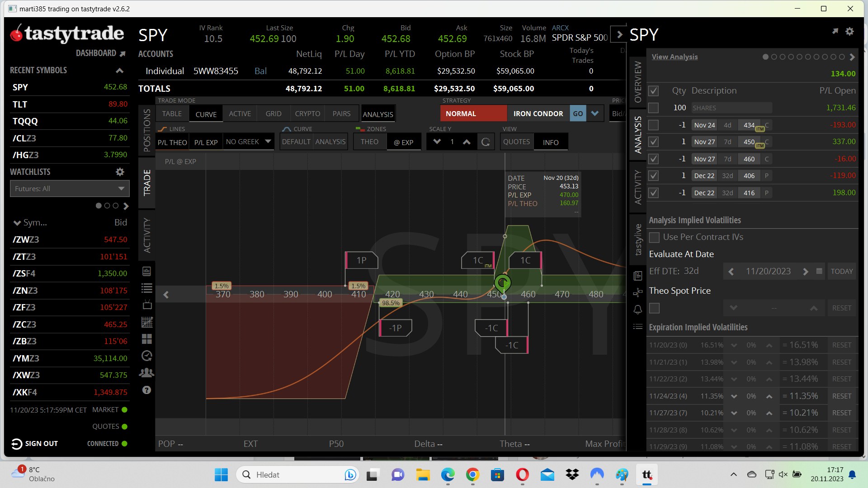Switch to the CRYPTO trade mode tab
Image resolution: width=868 pixels, height=488 pixels.
pyautogui.click(x=307, y=114)
